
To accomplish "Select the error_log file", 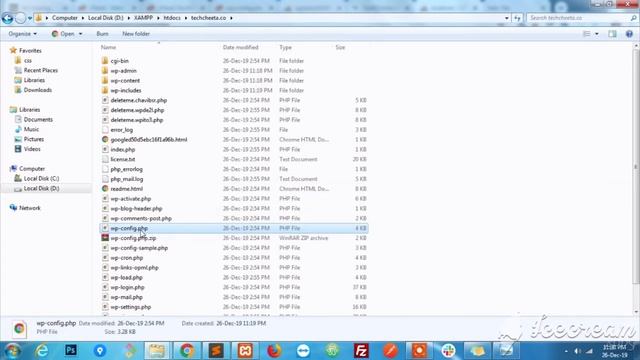I will pyautogui.click(x=122, y=130).
